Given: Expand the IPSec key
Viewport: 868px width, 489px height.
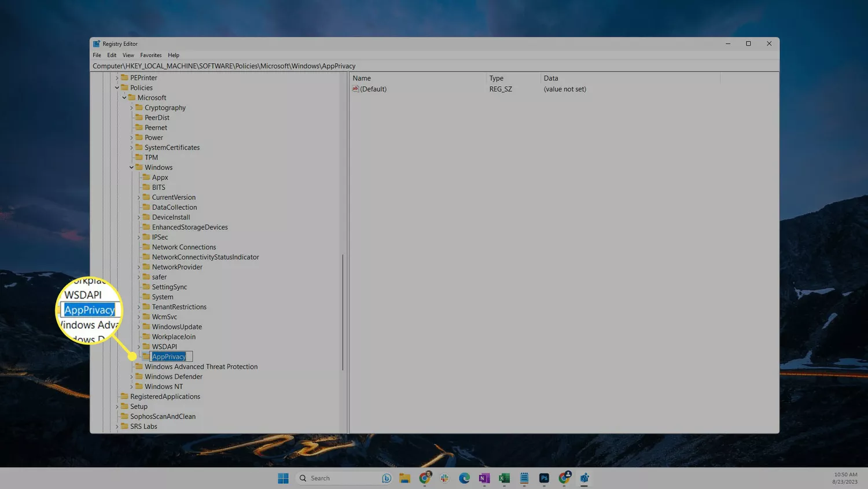Looking at the screenshot, I should [x=139, y=237].
